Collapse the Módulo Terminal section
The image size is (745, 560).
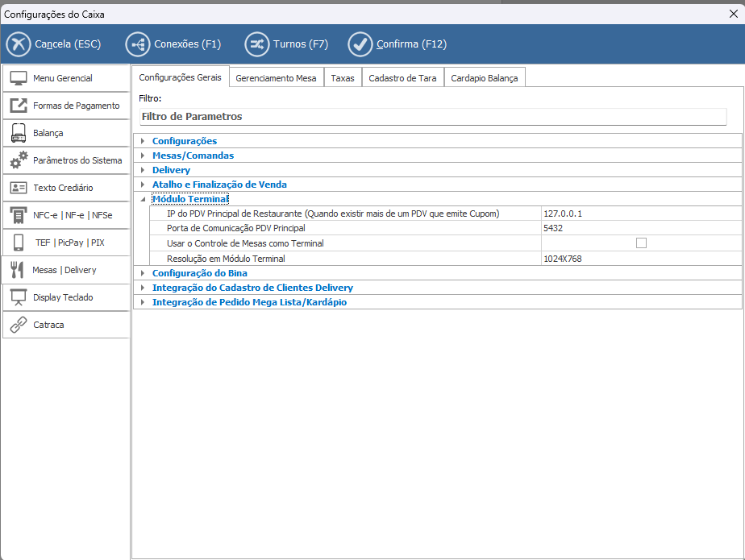143,199
